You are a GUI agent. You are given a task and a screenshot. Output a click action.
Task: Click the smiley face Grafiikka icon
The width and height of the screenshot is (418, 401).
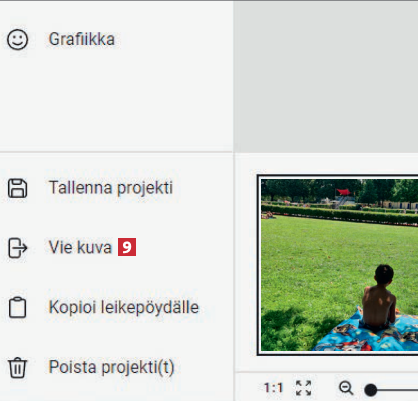(x=17, y=39)
